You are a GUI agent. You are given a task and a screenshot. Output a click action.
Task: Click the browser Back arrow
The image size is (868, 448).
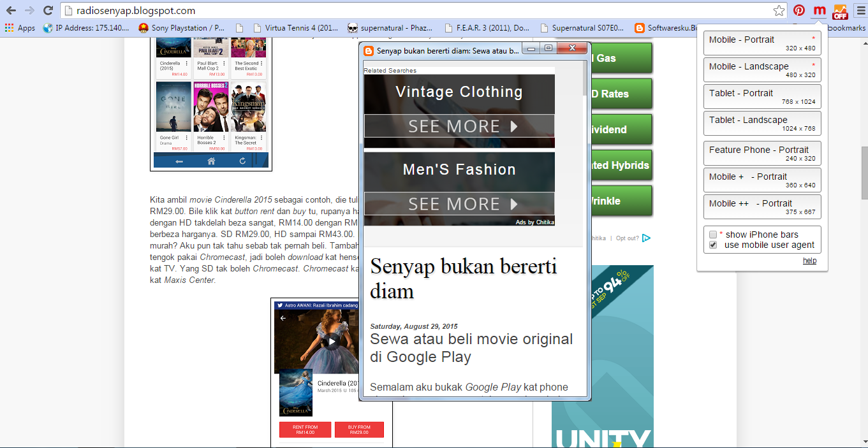(x=11, y=10)
